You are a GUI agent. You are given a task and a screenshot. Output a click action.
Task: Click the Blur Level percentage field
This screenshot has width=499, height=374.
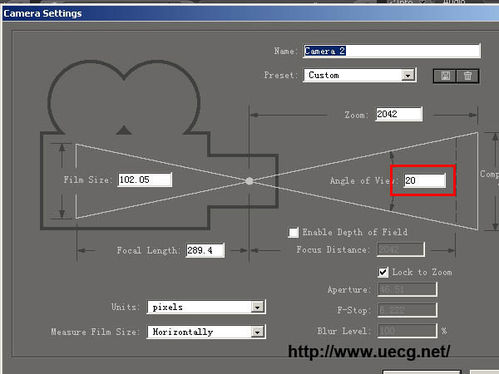click(x=407, y=331)
